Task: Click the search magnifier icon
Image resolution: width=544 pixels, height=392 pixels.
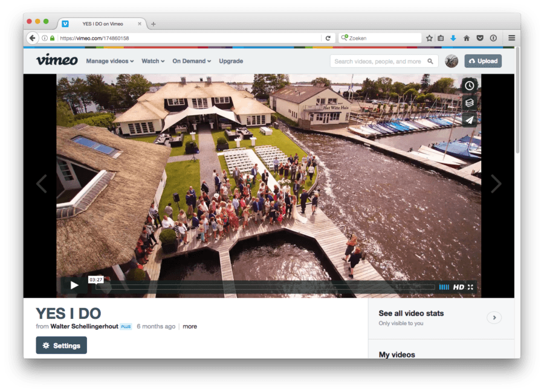Action: pos(430,62)
